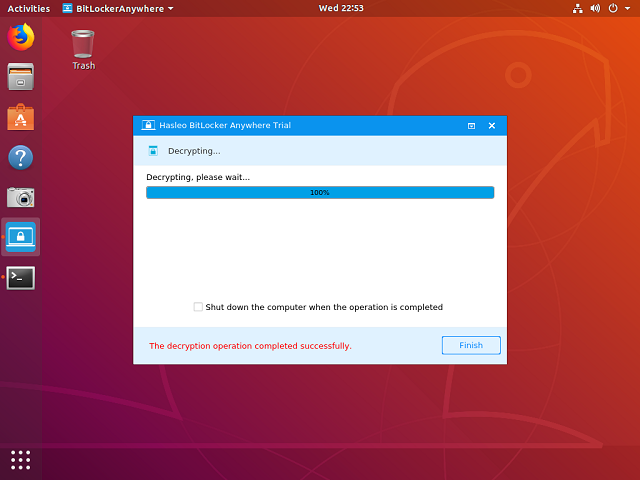Open Terminal from the dock

[21, 277]
